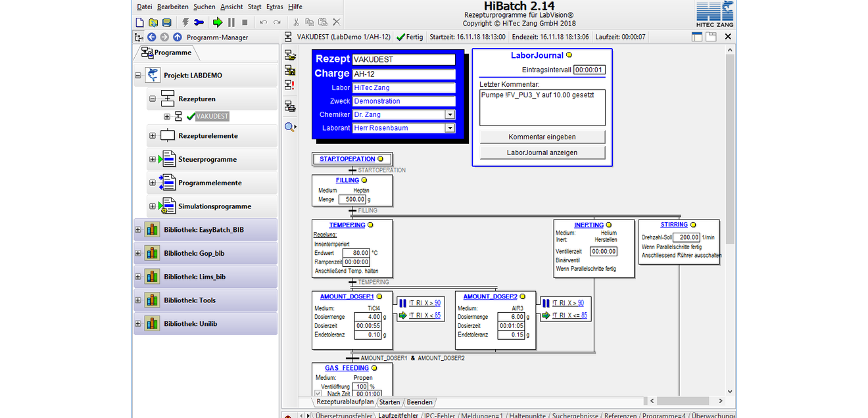Open the Extras menu
This screenshot has height=418, width=868.
point(275,7)
